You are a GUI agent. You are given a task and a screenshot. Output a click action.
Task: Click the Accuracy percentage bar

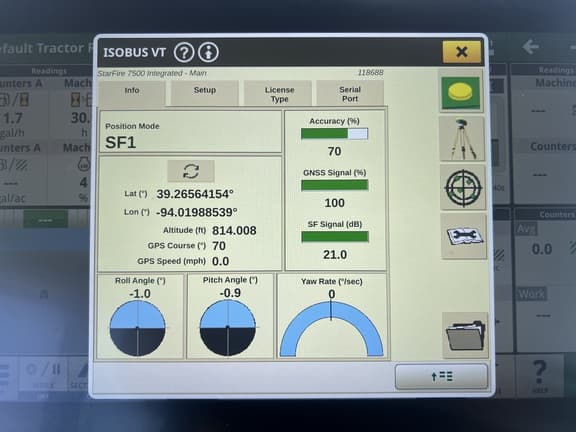point(334,134)
